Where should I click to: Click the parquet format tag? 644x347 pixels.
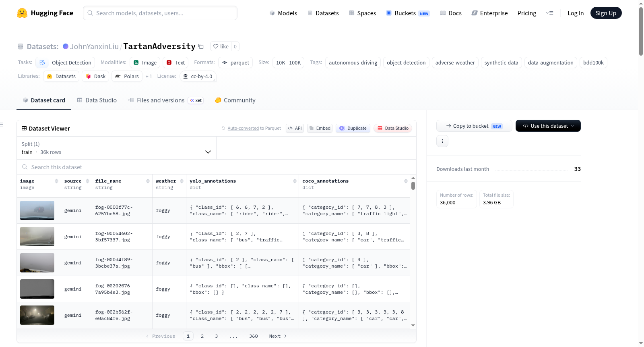point(235,62)
